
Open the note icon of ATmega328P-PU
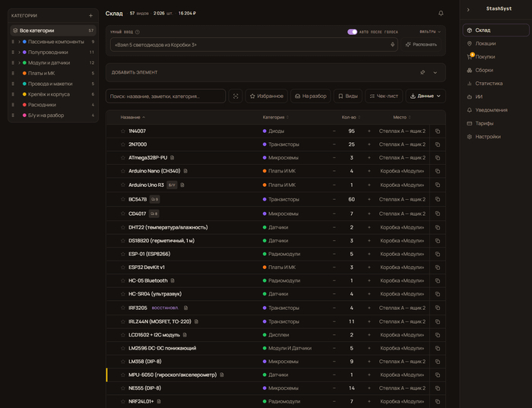(173, 158)
